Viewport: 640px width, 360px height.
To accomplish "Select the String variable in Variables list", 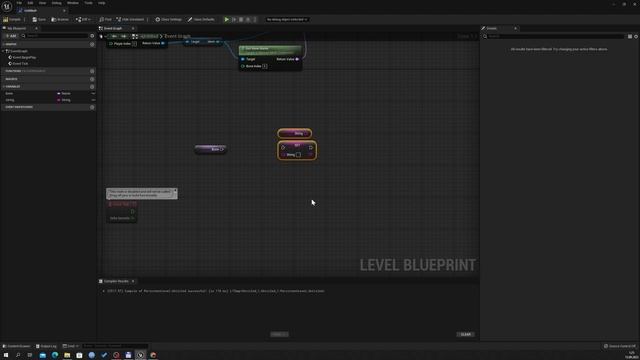I will [10, 100].
